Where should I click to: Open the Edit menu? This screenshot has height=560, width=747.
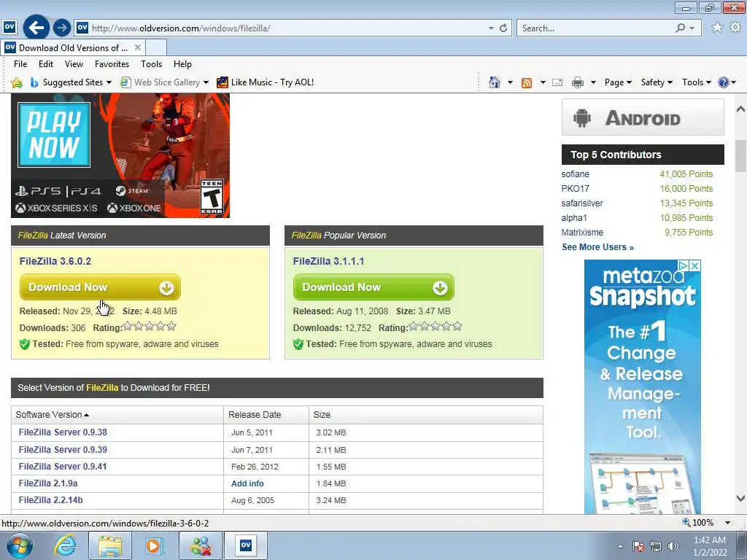[x=46, y=64]
